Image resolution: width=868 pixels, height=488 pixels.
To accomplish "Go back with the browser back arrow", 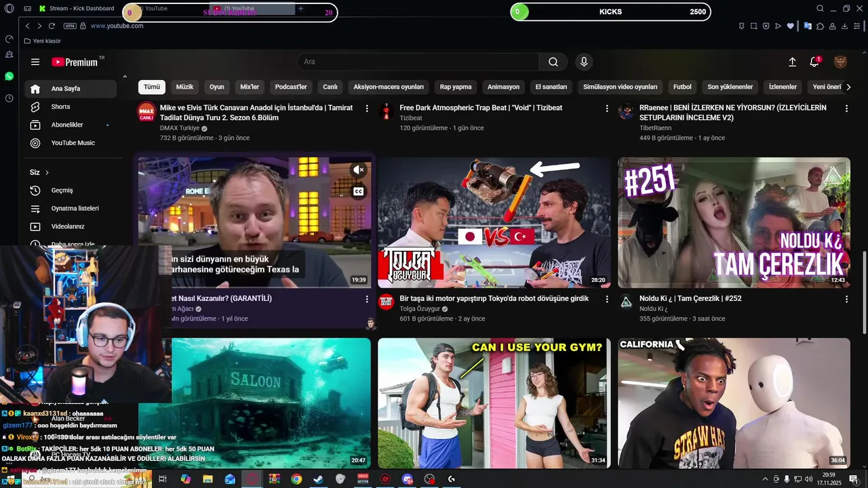I will pyautogui.click(x=27, y=26).
